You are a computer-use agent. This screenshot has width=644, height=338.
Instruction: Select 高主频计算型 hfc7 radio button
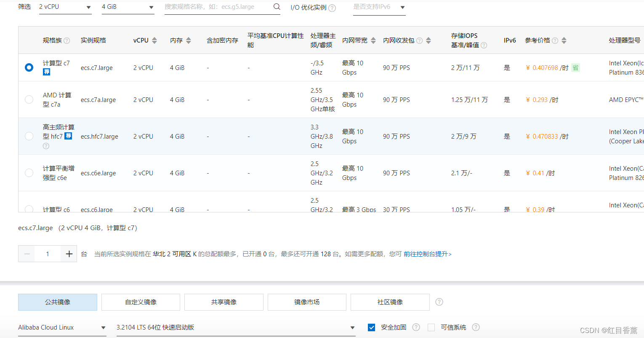[x=29, y=136]
